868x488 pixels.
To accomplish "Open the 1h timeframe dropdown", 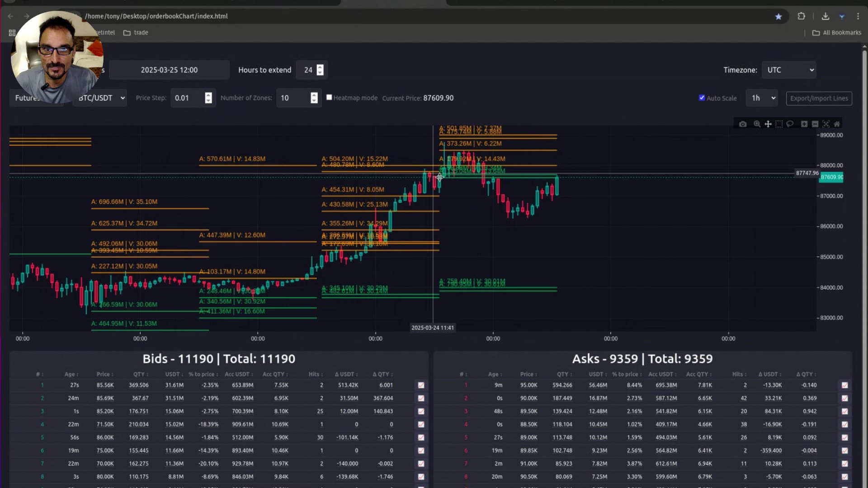I will [762, 98].
